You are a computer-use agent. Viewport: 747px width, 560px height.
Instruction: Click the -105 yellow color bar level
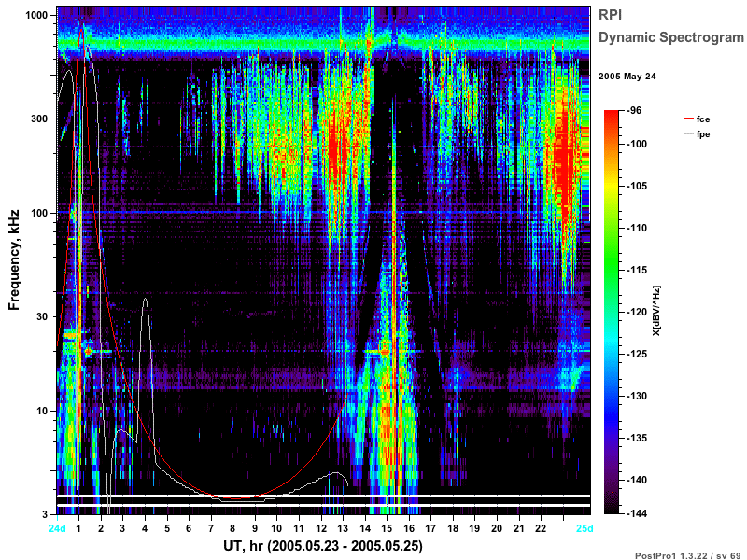click(636, 186)
